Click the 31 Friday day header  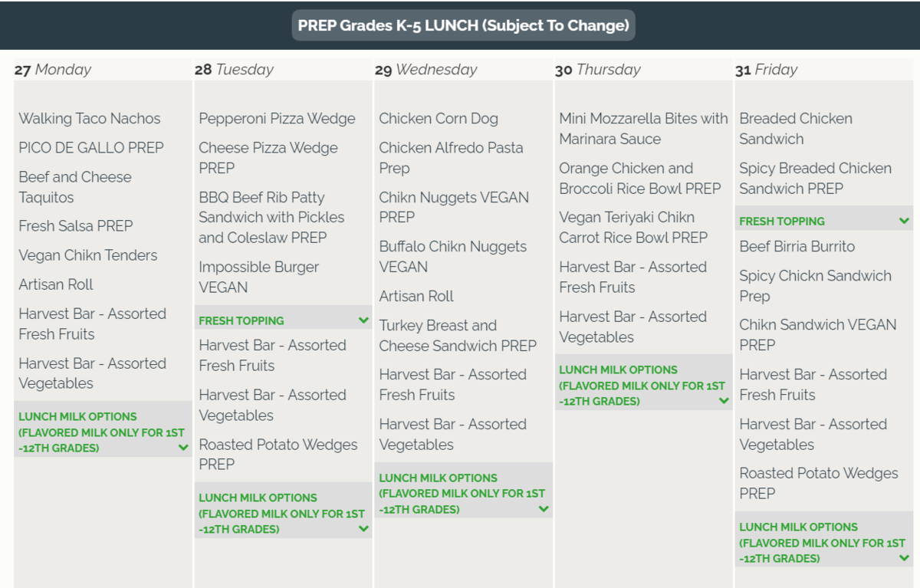pos(766,70)
